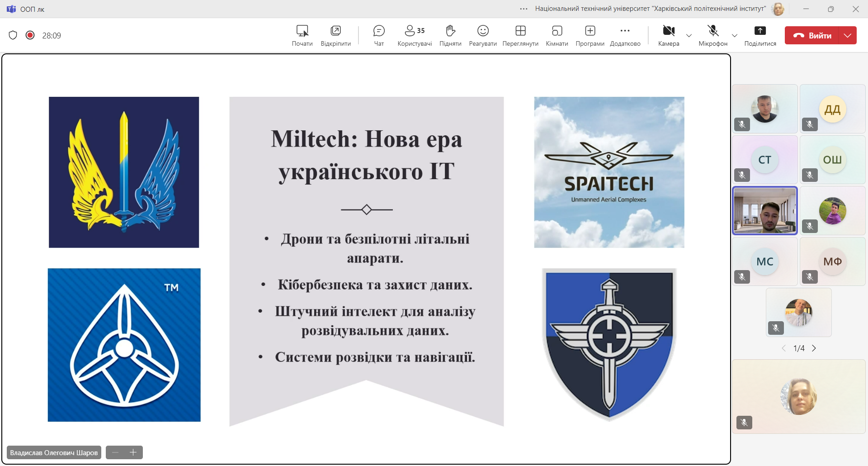Share screen using Поділитися
The image size is (868, 466).
[x=760, y=35]
